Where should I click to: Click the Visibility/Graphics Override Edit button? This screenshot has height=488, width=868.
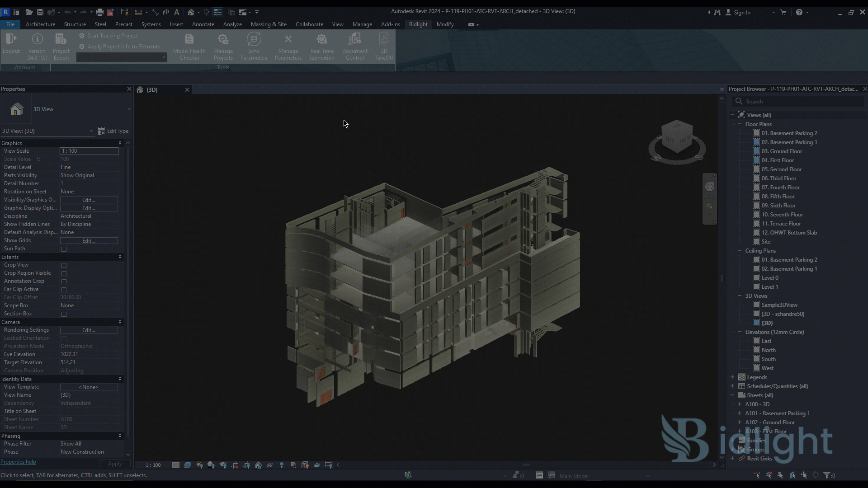(x=88, y=200)
